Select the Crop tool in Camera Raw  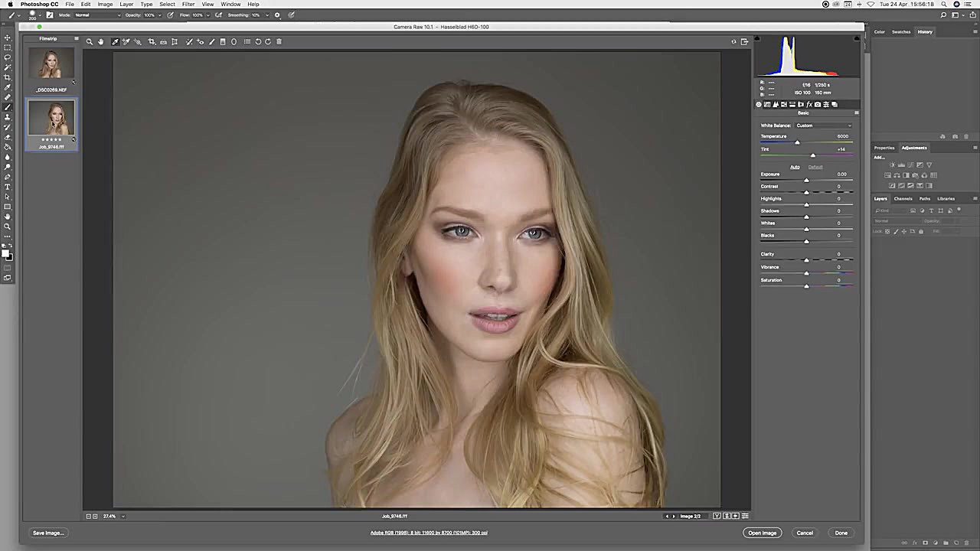152,42
